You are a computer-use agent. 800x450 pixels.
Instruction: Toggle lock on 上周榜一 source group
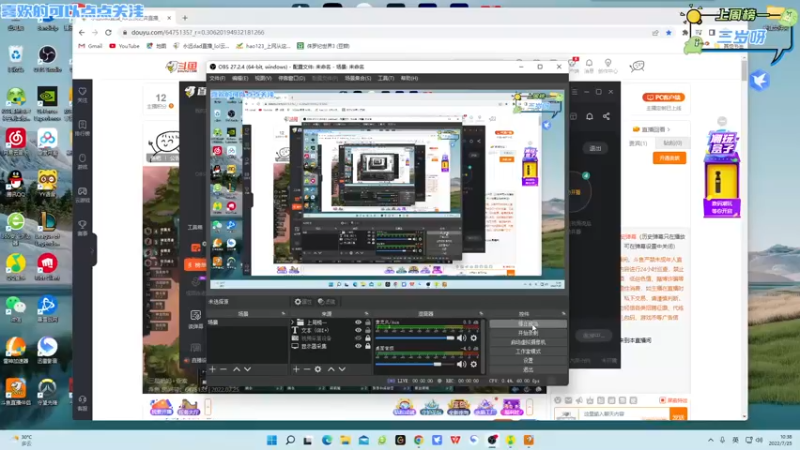tap(368, 322)
